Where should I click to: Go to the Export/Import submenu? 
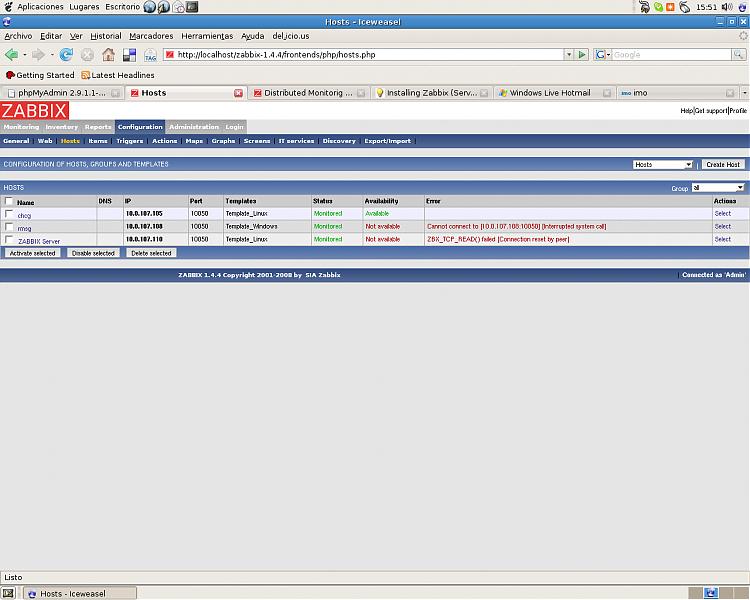[x=387, y=141]
